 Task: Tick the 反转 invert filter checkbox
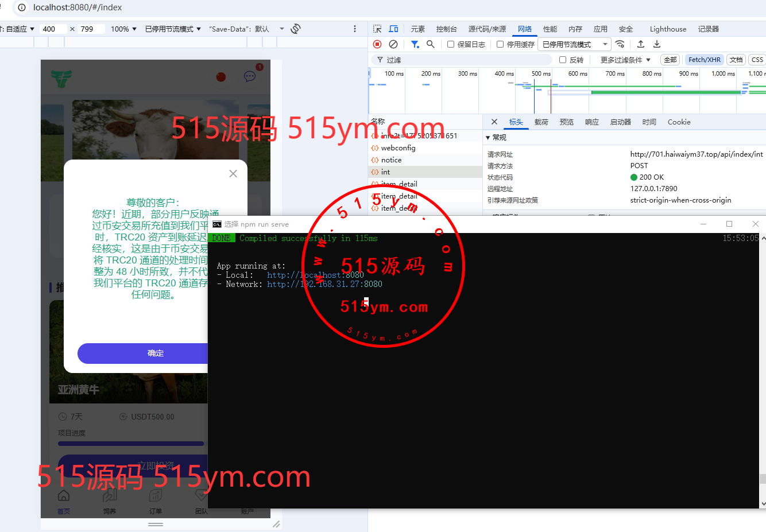[x=563, y=60]
